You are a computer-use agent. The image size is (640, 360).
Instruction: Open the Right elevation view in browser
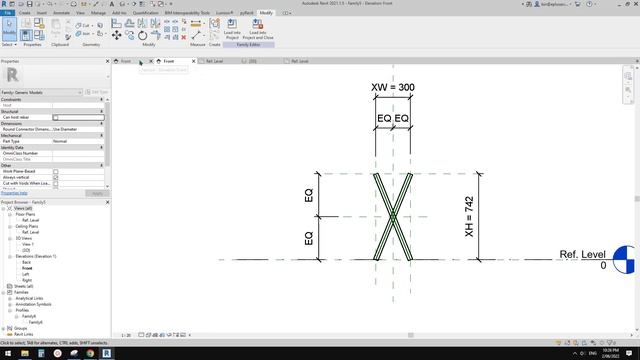[x=27, y=280]
